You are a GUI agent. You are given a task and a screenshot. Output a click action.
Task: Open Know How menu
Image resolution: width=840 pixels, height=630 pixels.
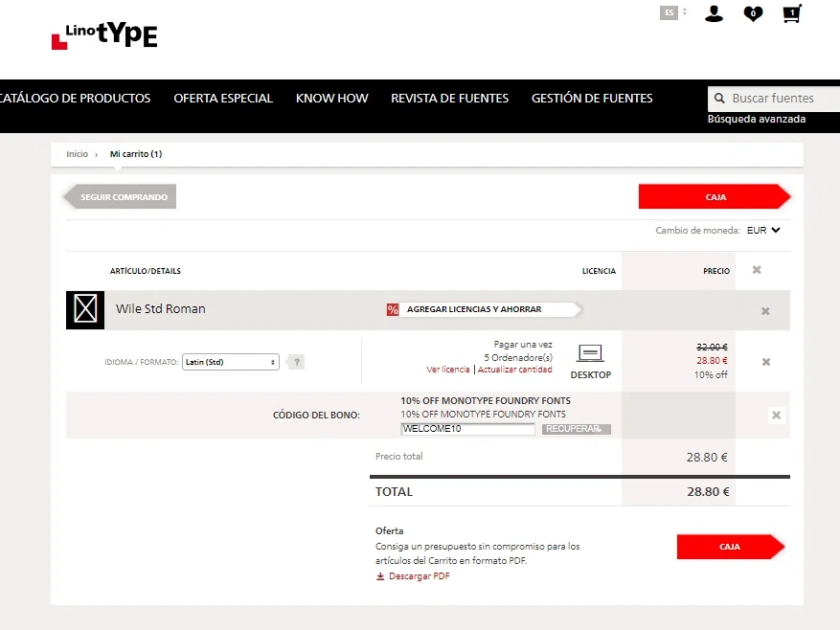tap(332, 99)
